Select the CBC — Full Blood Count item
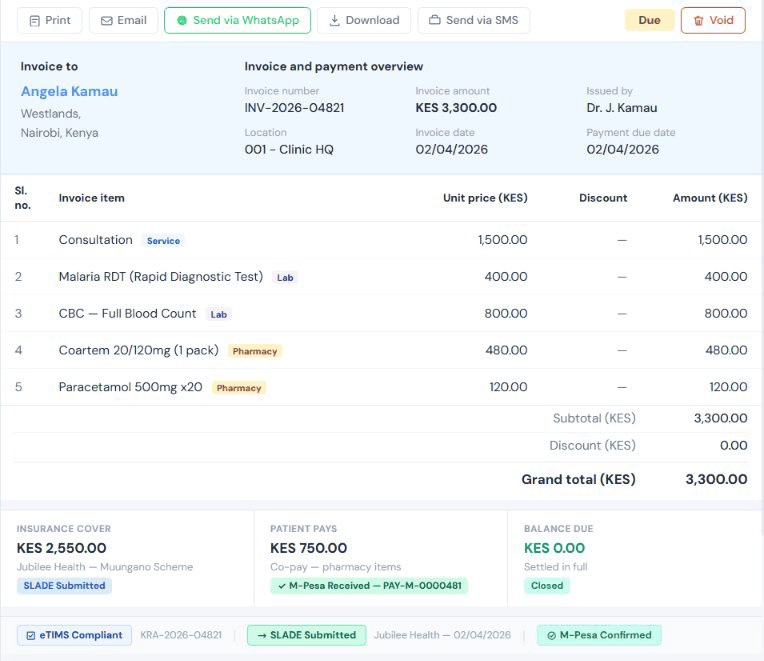The image size is (764, 661). click(x=128, y=313)
